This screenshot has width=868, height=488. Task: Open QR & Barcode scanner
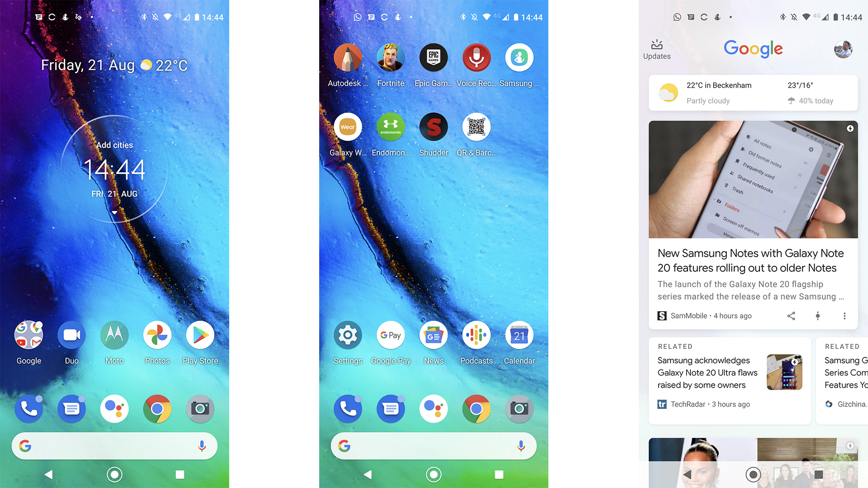476,127
